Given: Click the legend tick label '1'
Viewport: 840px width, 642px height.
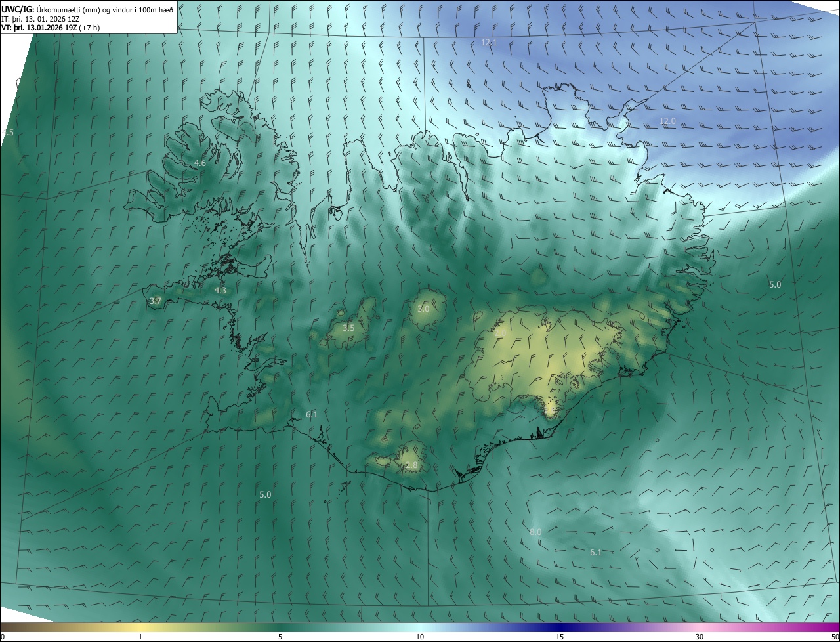Looking at the screenshot, I should (140, 637).
